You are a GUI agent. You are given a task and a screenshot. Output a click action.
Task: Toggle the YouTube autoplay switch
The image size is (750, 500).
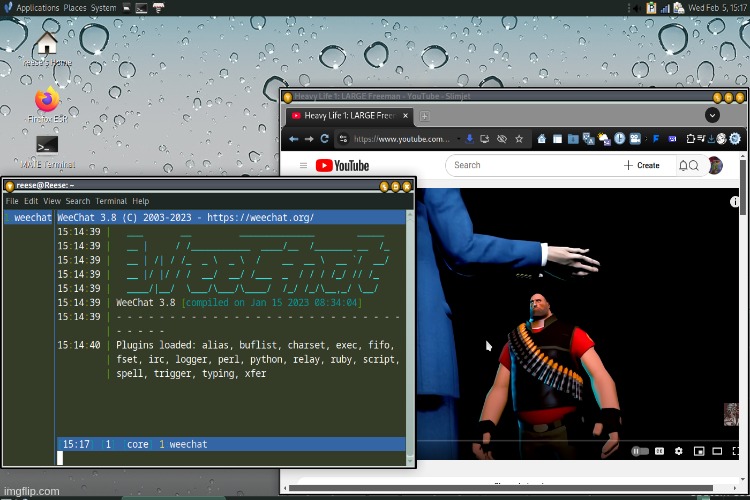coord(640,451)
